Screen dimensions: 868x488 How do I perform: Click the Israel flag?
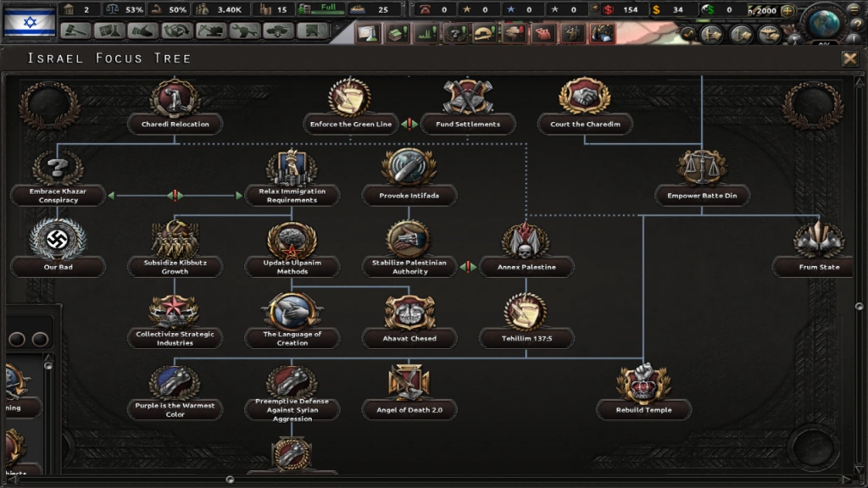pyautogui.click(x=30, y=22)
